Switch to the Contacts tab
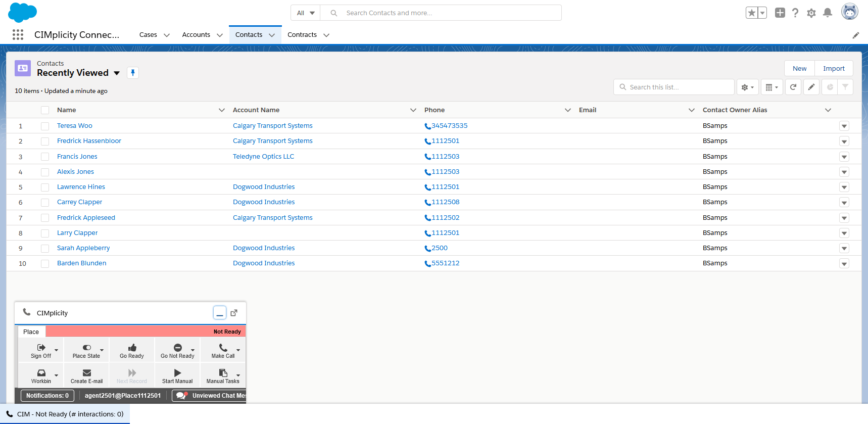This screenshot has width=868, height=424. (249, 34)
